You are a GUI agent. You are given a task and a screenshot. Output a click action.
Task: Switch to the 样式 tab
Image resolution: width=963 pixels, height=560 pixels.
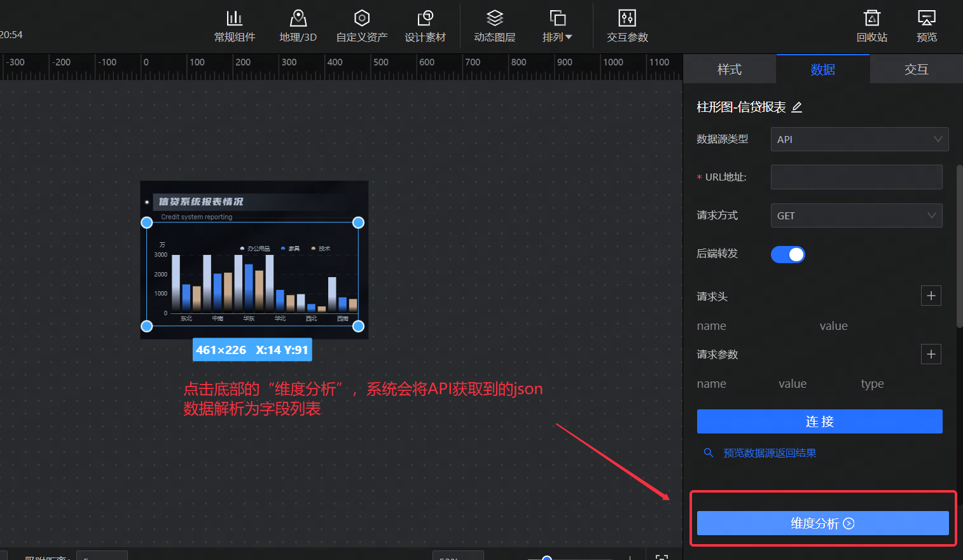click(729, 69)
